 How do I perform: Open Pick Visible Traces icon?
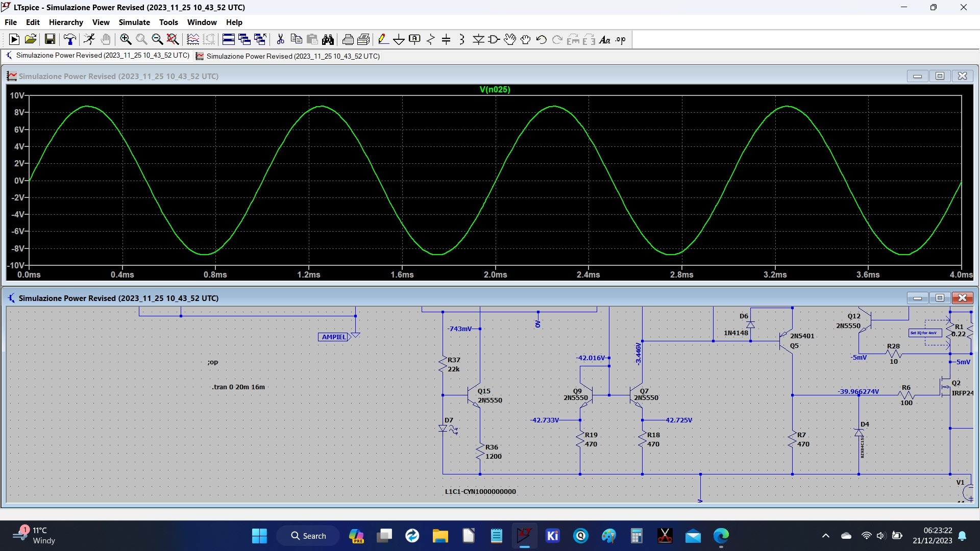[x=193, y=39]
